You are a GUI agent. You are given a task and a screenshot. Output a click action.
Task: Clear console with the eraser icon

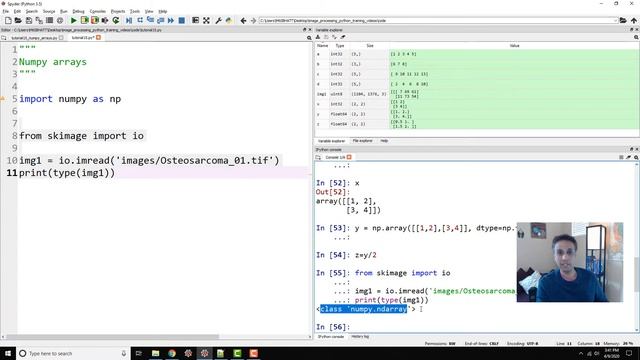click(x=629, y=157)
